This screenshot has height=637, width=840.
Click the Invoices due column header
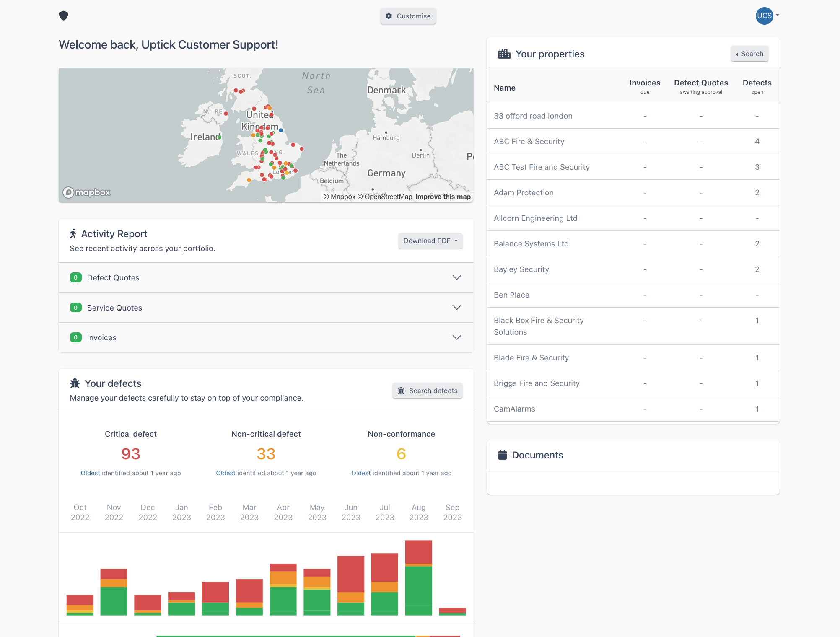(645, 87)
